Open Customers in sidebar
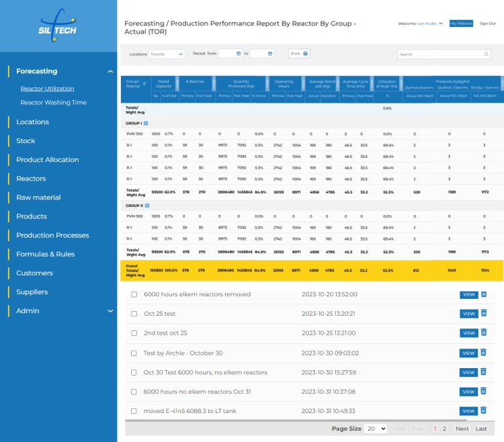The width and height of the screenshot is (504, 442). (x=35, y=273)
